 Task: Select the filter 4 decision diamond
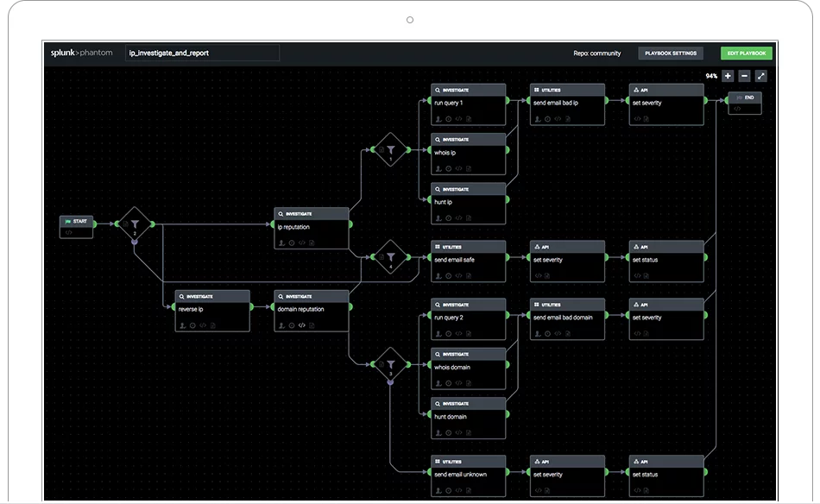(390, 257)
